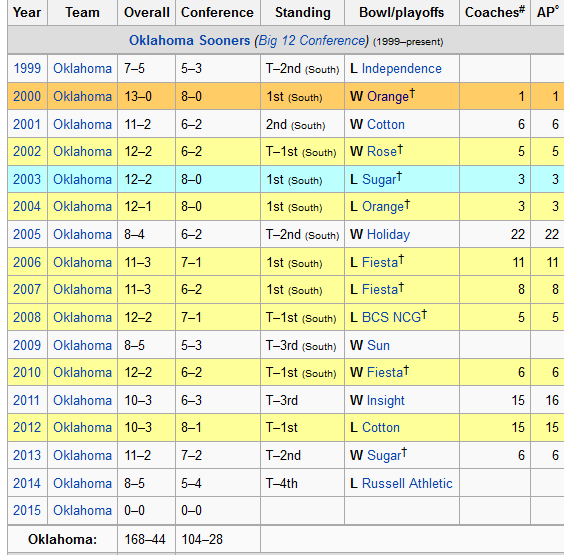This screenshot has height=555, width=564.
Task: Follow the Cotton bowl link in 2012 row
Action: (381, 428)
